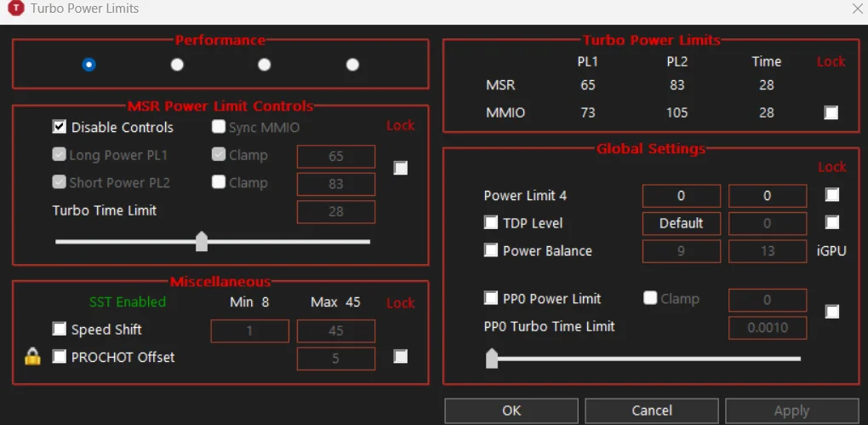Enable the TDP Level checkbox
868x425 pixels.
(x=491, y=223)
